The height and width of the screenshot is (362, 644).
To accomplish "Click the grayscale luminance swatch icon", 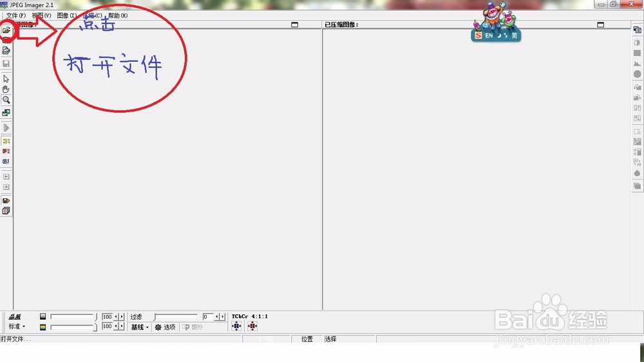I will (43, 316).
